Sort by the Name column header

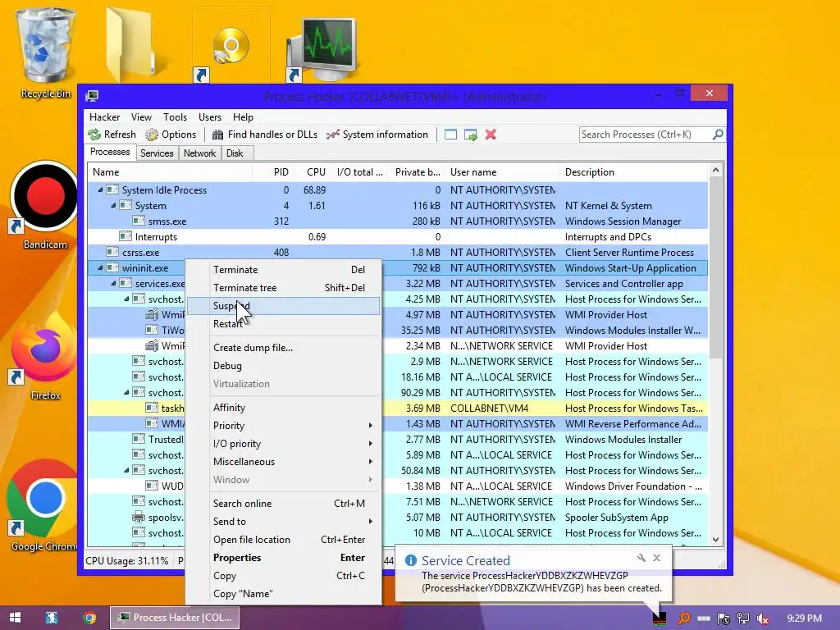point(171,172)
